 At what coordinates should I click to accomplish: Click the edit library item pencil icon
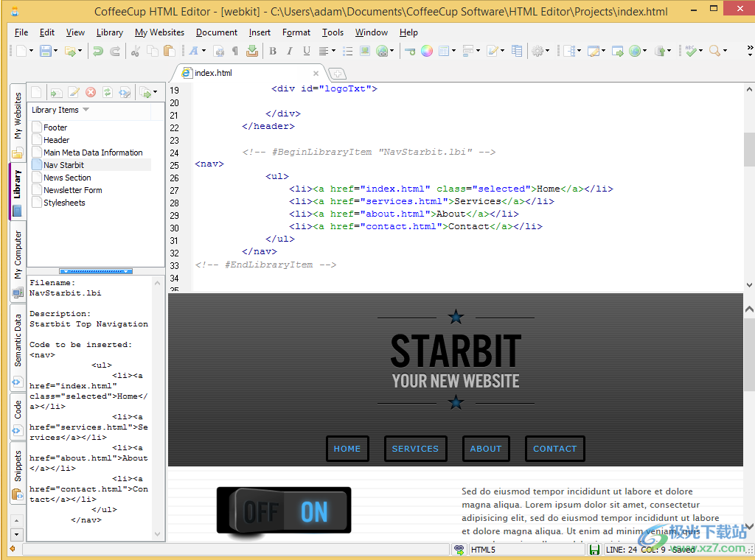click(x=73, y=92)
